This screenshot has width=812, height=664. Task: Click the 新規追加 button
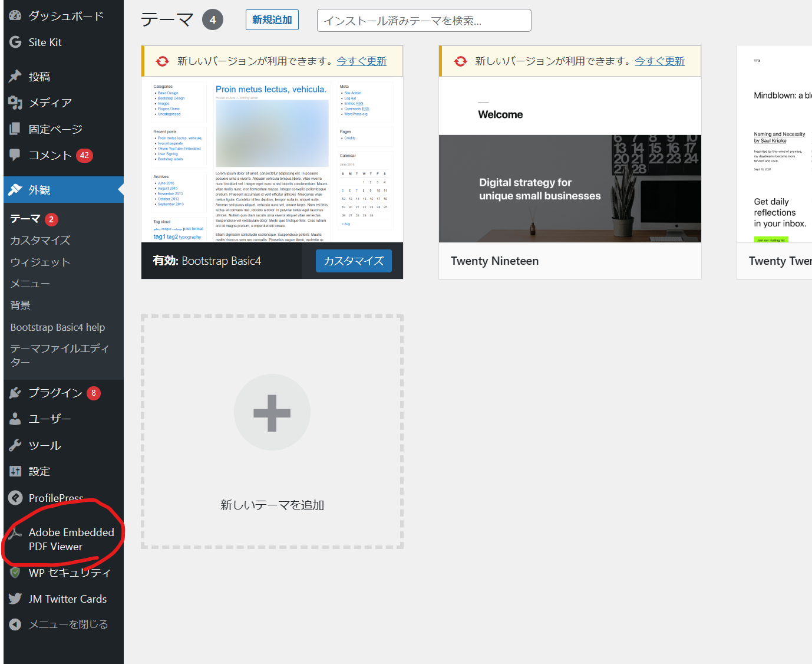[x=272, y=19]
